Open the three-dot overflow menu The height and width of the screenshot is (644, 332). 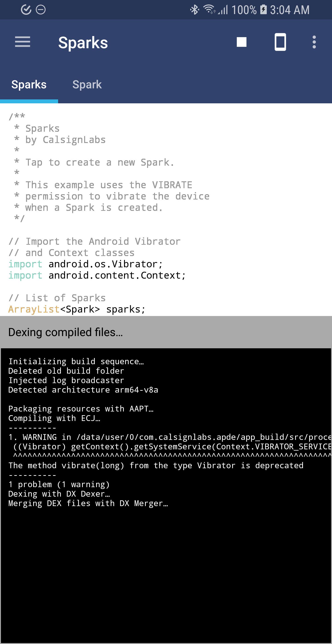(314, 42)
